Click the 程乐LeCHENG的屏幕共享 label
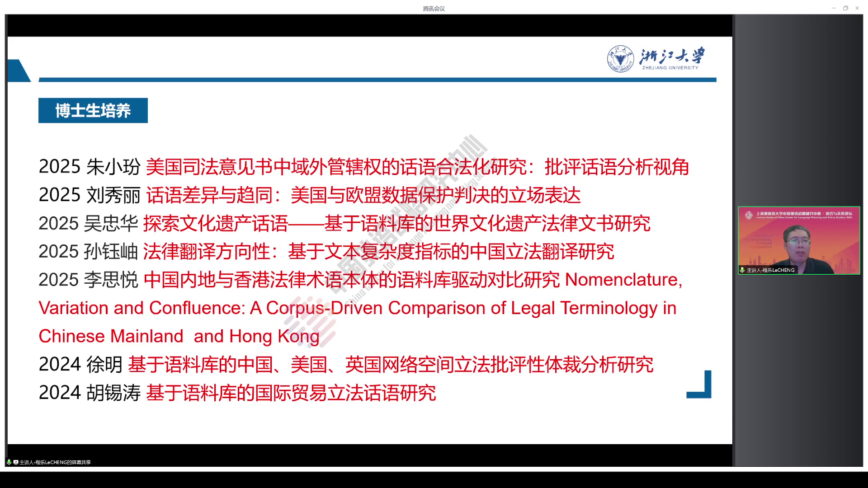The image size is (868, 488). click(55, 462)
